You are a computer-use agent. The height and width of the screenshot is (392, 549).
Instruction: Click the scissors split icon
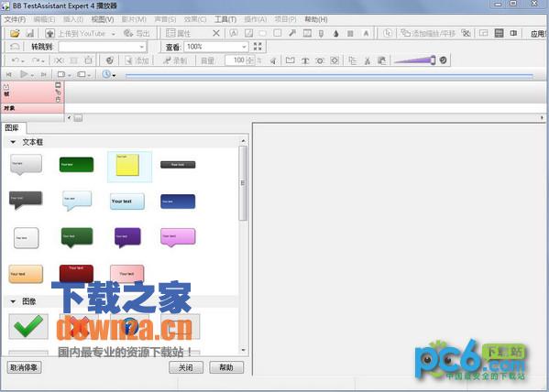[368, 60]
